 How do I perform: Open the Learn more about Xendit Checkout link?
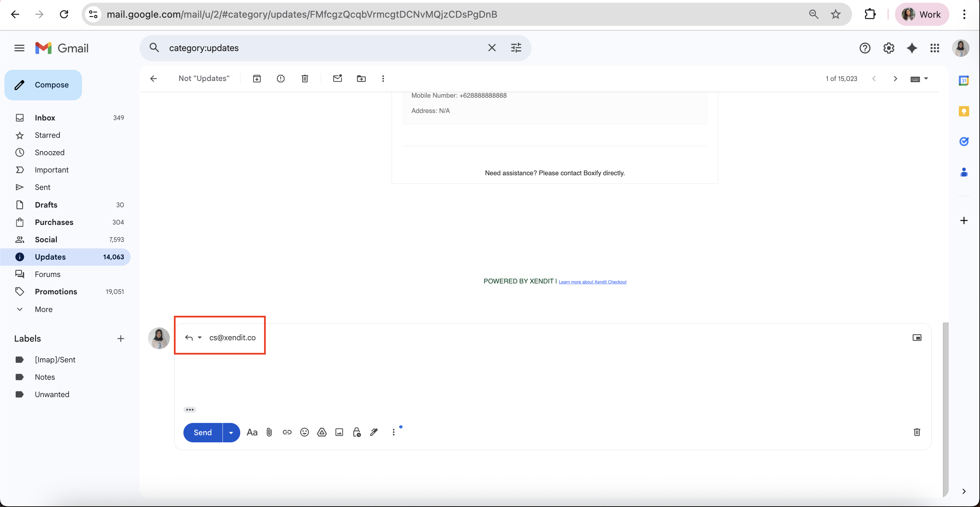(x=592, y=282)
